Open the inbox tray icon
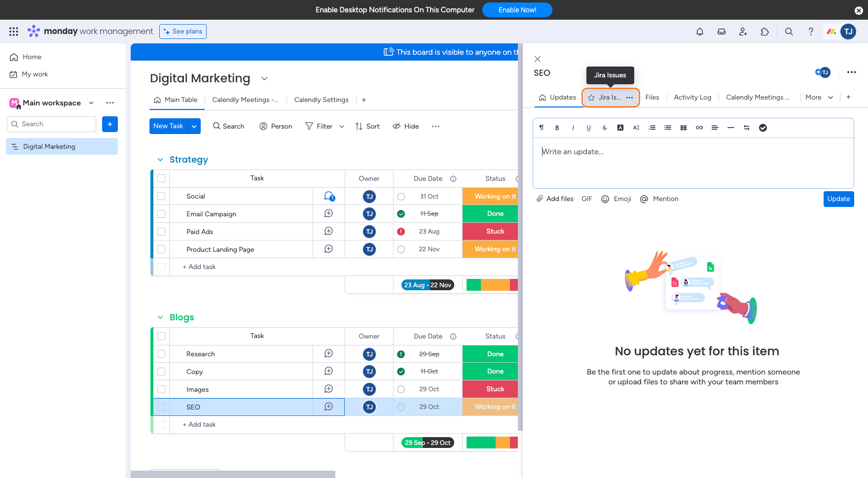 [721, 32]
